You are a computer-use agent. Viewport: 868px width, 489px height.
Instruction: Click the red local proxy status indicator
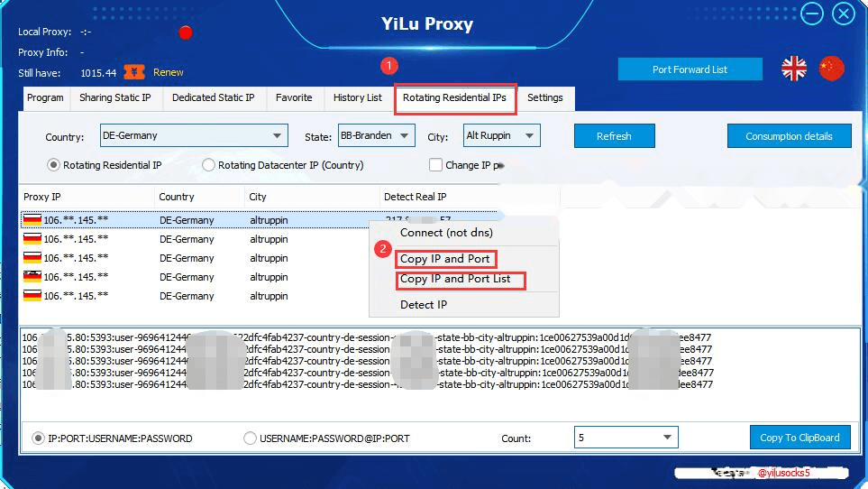point(186,32)
